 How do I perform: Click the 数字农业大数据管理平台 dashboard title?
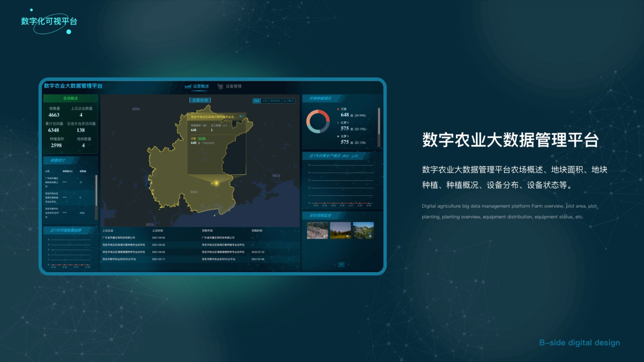pyautogui.click(x=73, y=86)
